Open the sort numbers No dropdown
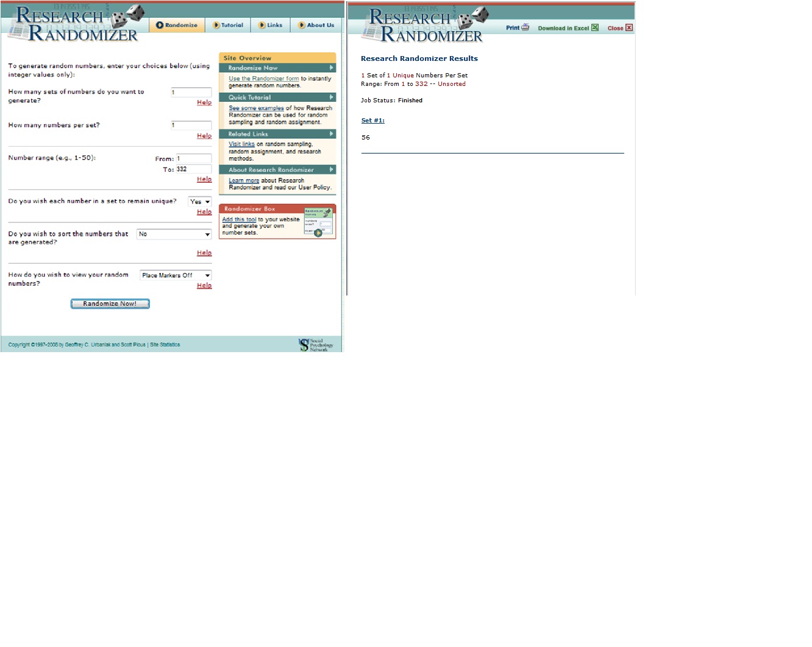812x647 pixels. coord(174,234)
